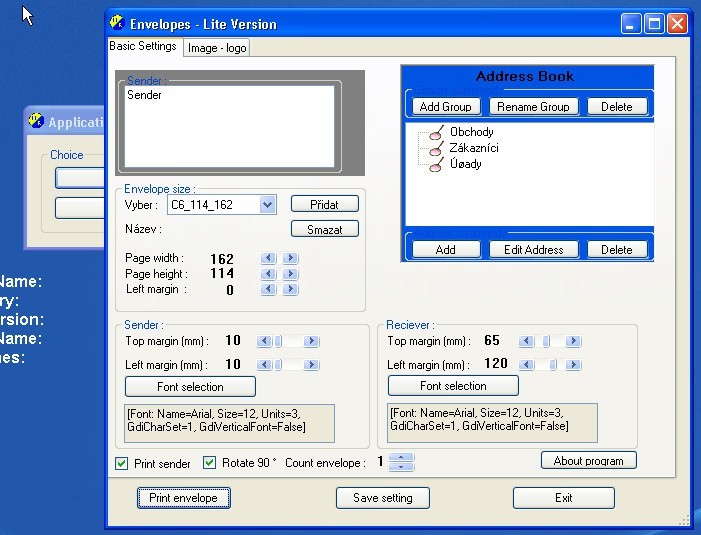Viewport: 701px width, 535px height.
Task: Decrease page height with left arrow
Action: [268, 274]
